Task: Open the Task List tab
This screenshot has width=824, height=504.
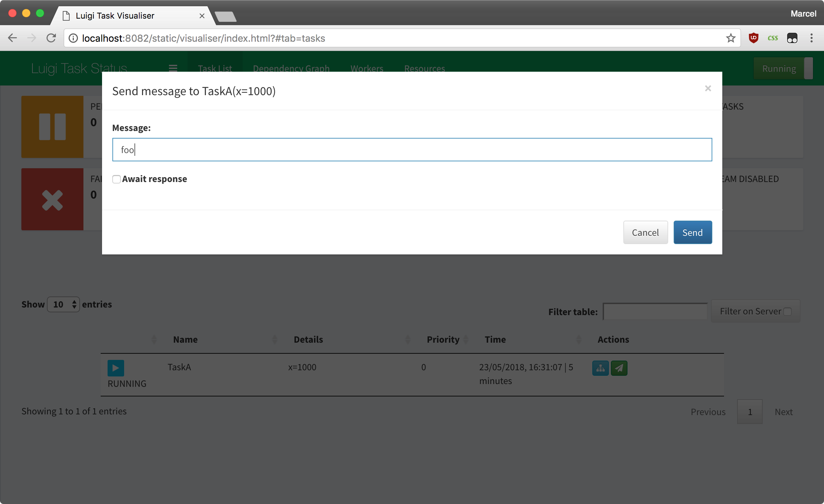Action: (x=215, y=68)
